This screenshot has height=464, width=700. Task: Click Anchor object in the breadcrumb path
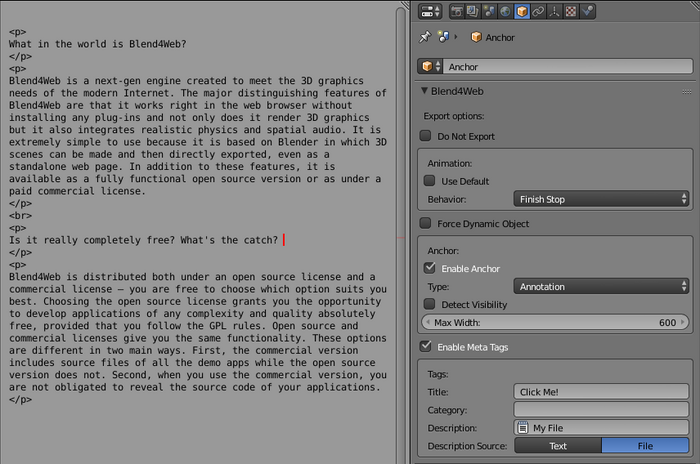493,38
